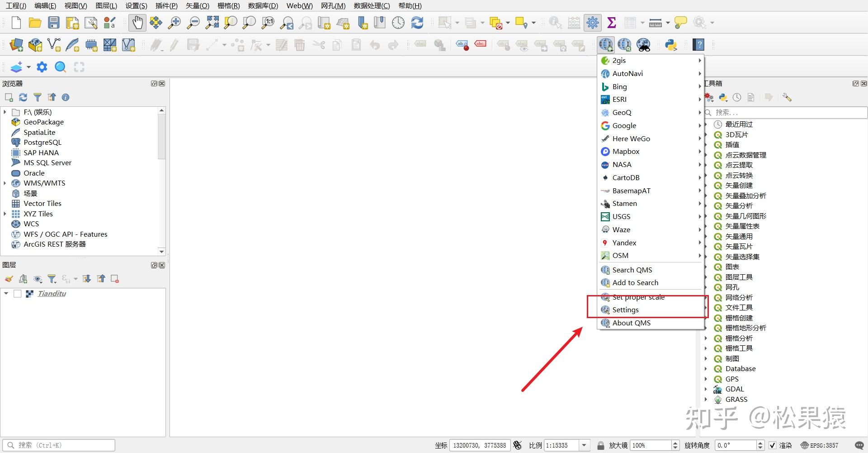This screenshot has width=868, height=453.
Task: Close the 浏览器 Browser panel
Action: point(162,84)
